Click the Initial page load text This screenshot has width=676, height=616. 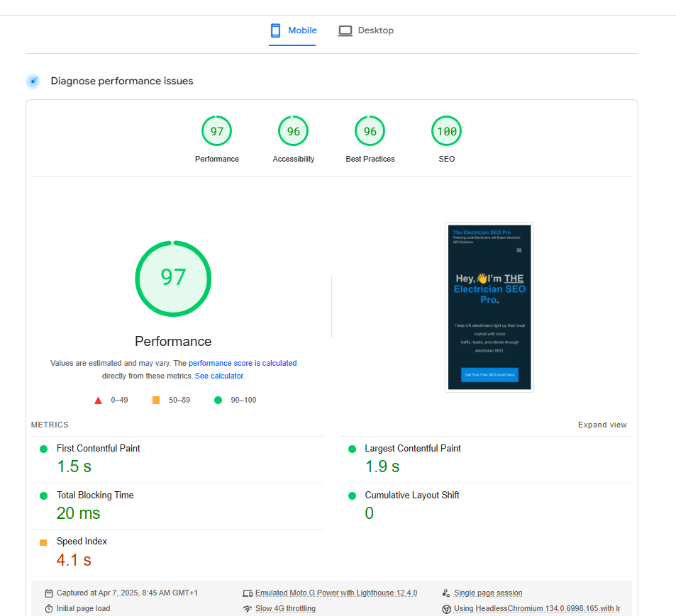pyautogui.click(x=83, y=608)
